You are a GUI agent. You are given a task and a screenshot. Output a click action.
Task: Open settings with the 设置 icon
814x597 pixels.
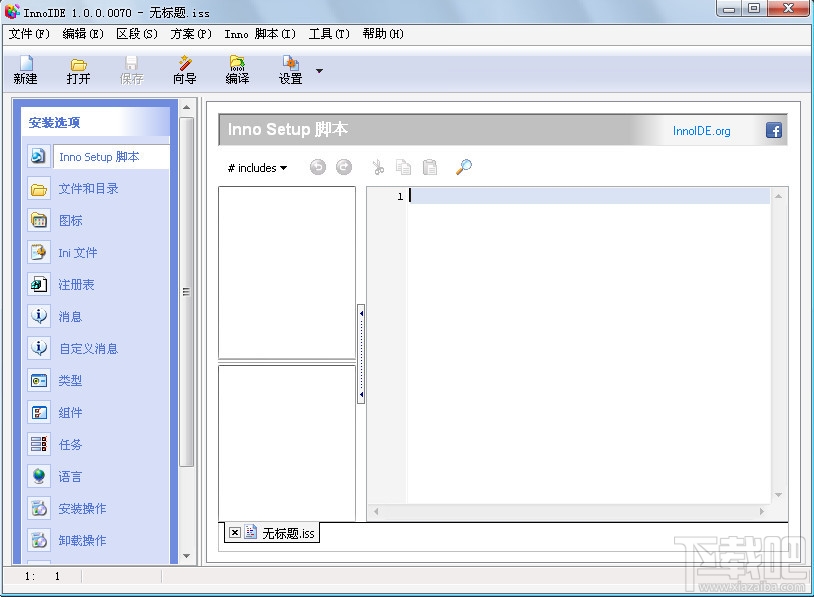pos(288,69)
